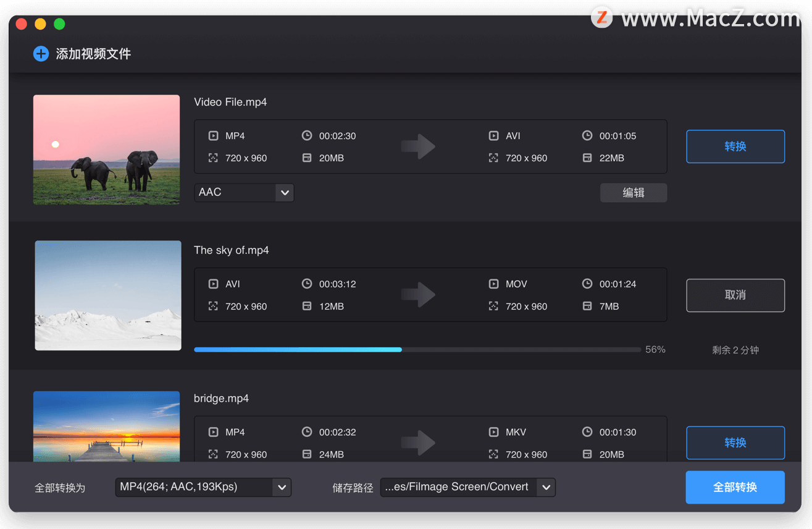Click source format icon beside MP4 in Video File.mp4
Screen dimensions: 812x529
click(x=213, y=136)
